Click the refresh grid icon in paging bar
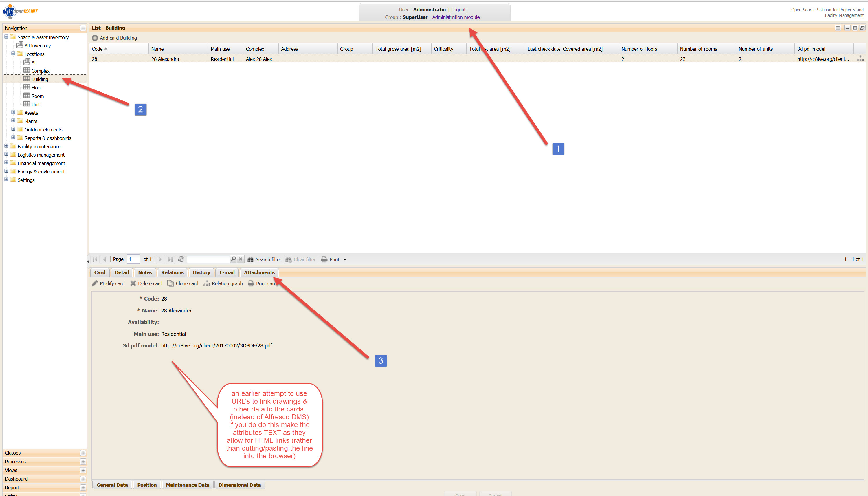 (x=181, y=259)
